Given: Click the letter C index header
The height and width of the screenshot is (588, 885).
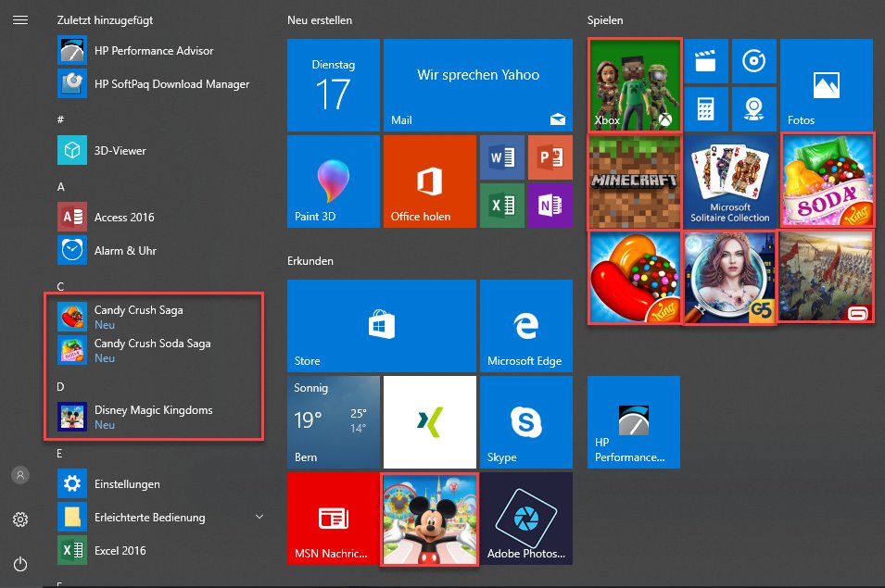Looking at the screenshot, I should 60,286.
